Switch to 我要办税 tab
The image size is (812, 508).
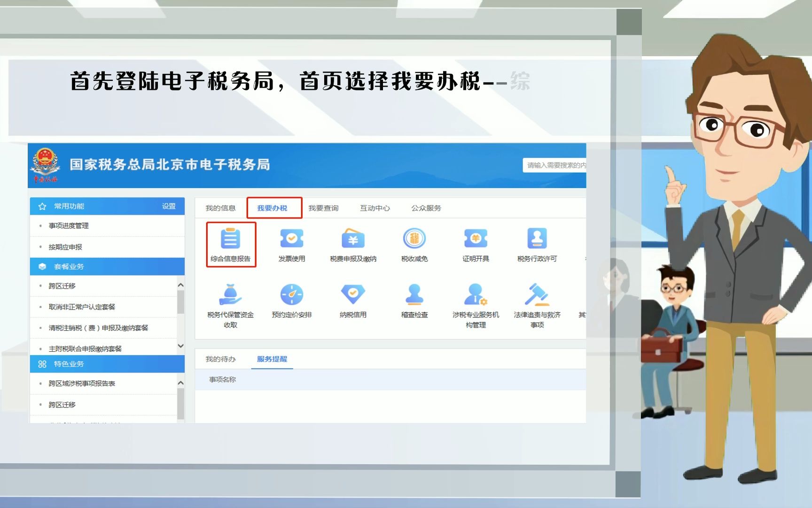tap(272, 208)
